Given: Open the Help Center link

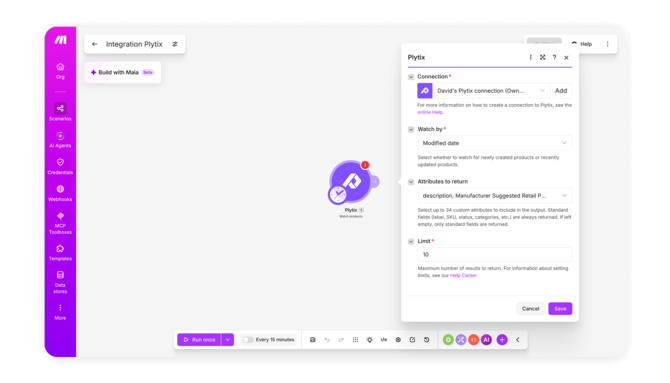Looking at the screenshot, I should point(464,276).
